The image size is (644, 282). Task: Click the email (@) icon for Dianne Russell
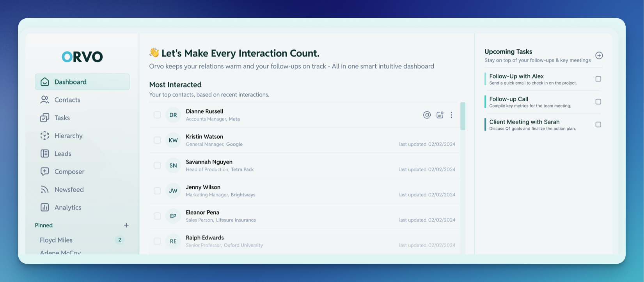[x=427, y=115]
